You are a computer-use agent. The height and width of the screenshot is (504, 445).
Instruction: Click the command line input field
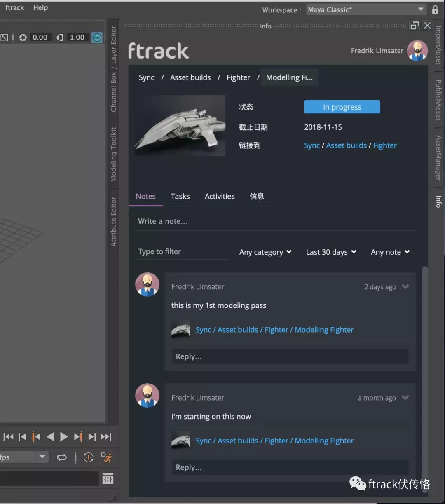49,479
